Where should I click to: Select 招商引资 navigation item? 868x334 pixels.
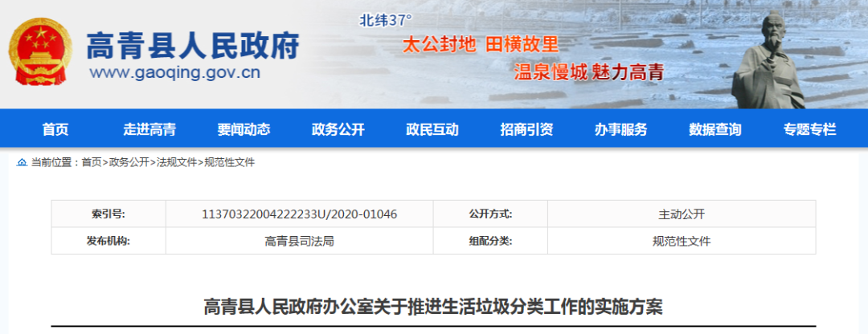(526, 130)
